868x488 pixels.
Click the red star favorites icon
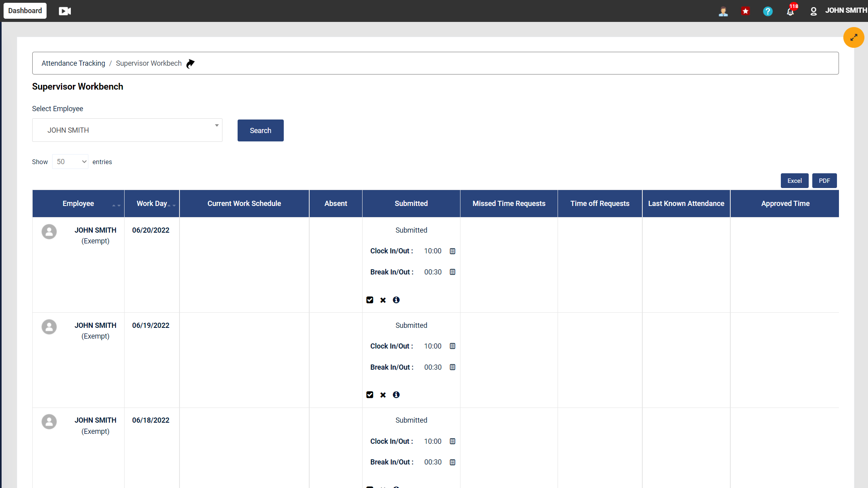point(745,11)
